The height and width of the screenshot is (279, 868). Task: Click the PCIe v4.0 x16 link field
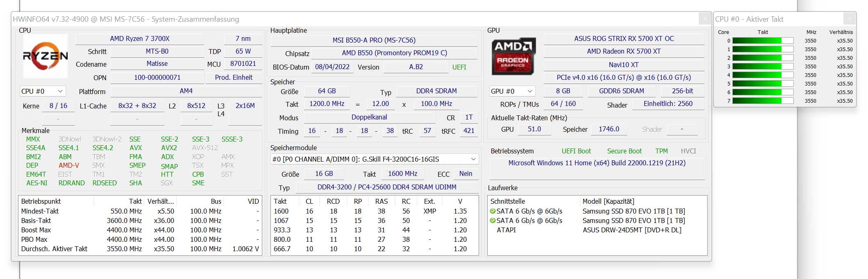pos(624,78)
